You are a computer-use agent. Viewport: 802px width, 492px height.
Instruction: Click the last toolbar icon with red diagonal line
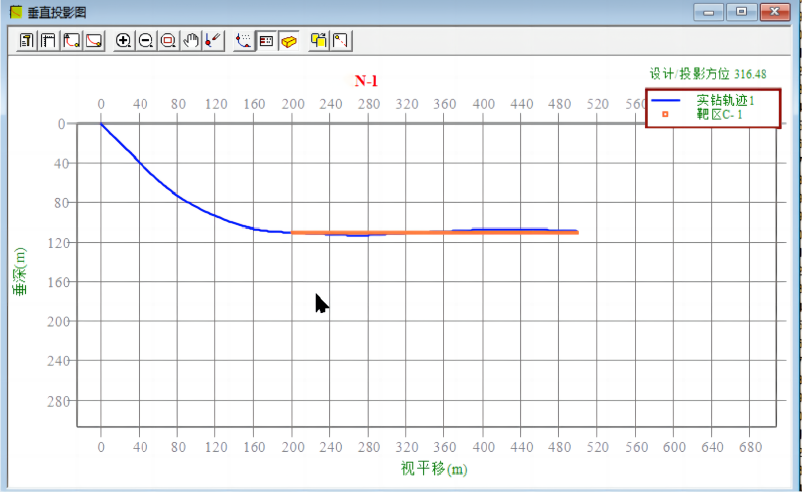pyautogui.click(x=341, y=41)
